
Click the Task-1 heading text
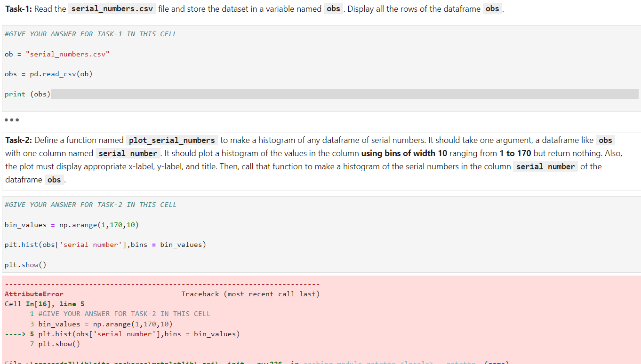[x=18, y=8]
